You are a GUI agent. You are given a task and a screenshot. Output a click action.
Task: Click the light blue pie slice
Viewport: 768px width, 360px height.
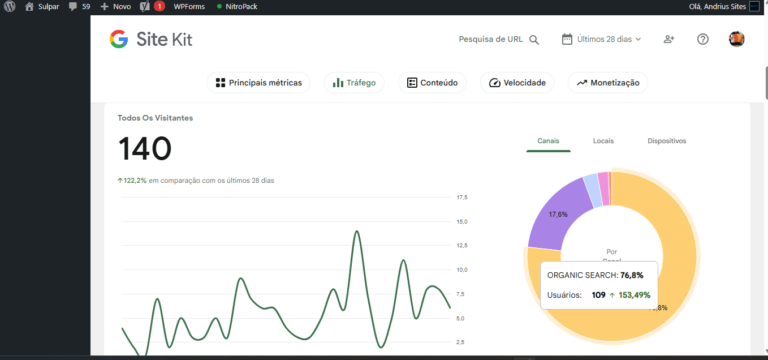point(592,190)
